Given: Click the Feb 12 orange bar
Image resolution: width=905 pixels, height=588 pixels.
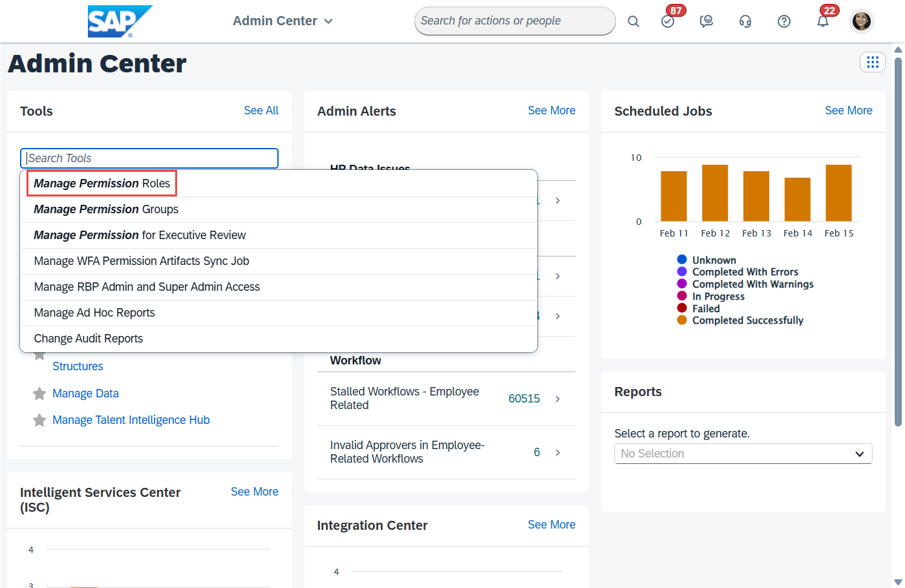Looking at the screenshot, I should [x=715, y=193].
